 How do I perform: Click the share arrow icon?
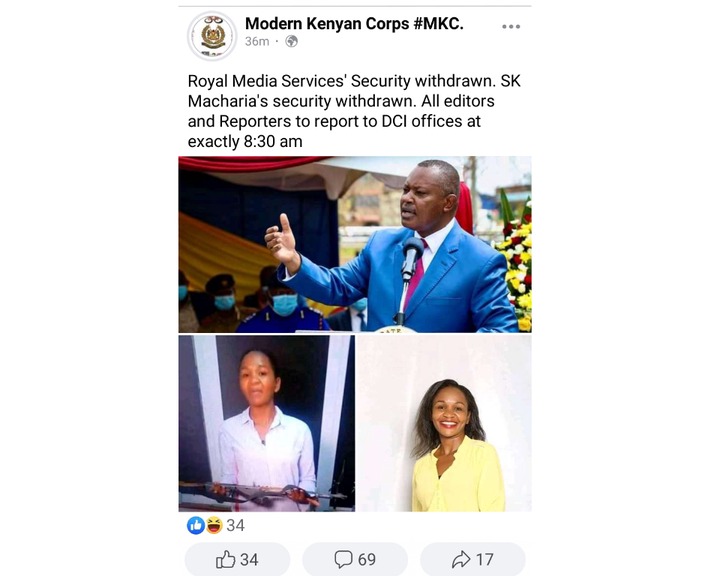click(x=461, y=559)
